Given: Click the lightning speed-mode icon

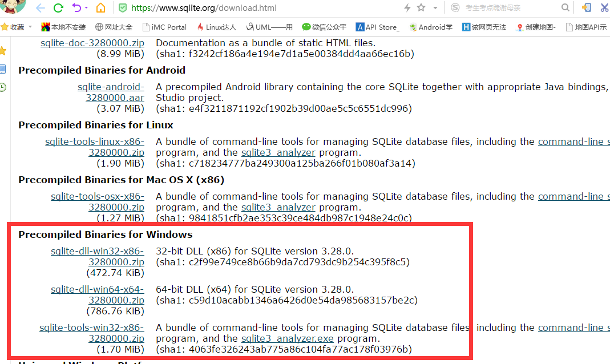Looking at the screenshot, I should (x=407, y=8).
